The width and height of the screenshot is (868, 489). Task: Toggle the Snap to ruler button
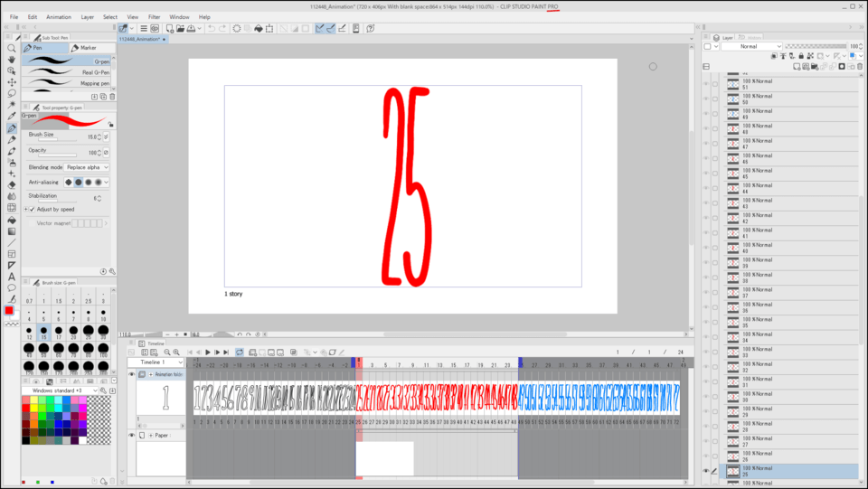tap(319, 28)
